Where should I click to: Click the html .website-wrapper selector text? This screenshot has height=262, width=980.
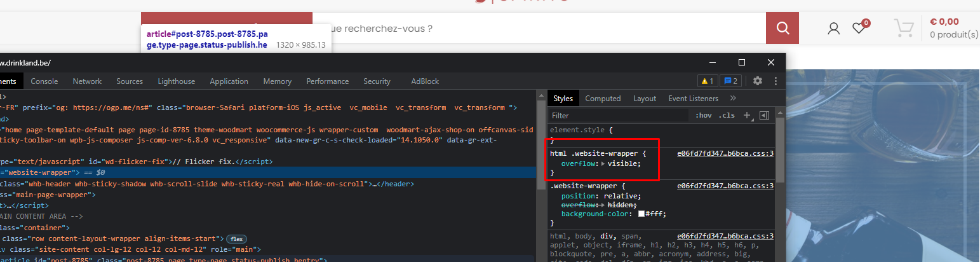click(x=595, y=153)
